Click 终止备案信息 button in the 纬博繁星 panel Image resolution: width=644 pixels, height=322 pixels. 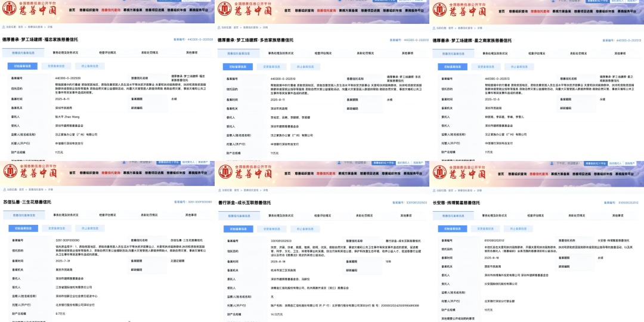519,229
